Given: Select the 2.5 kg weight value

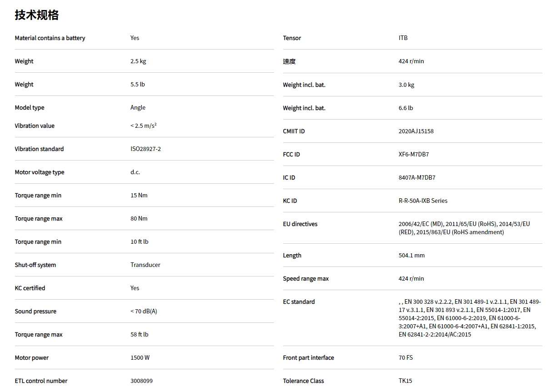Looking at the screenshot, I should click(x=138, y=61).
